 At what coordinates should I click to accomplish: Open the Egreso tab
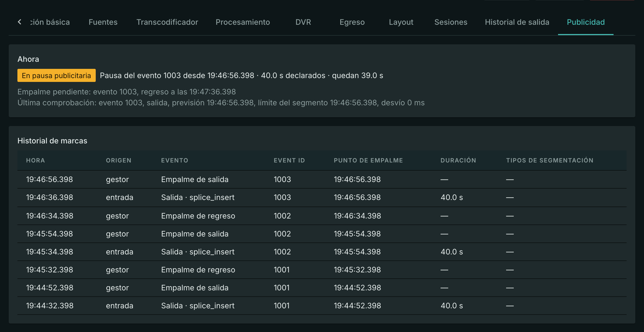coord(352,22)
